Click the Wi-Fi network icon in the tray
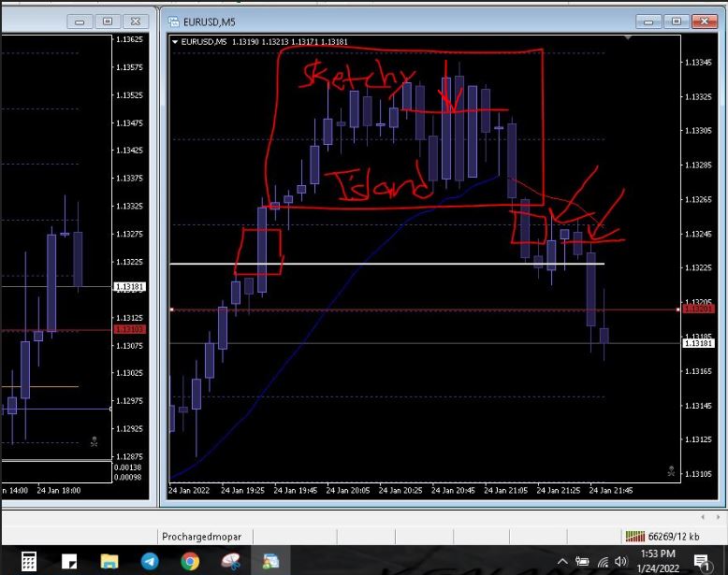This screenshot has height=575, width=728. [x=603, y=562]
